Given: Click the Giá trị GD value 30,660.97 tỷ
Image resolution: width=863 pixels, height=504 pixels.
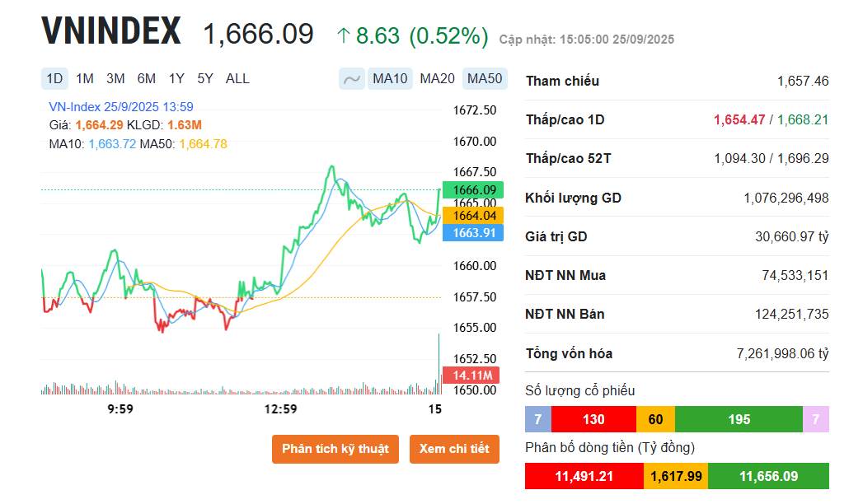Looking at the screenshot, I should (x=791, y=237).
